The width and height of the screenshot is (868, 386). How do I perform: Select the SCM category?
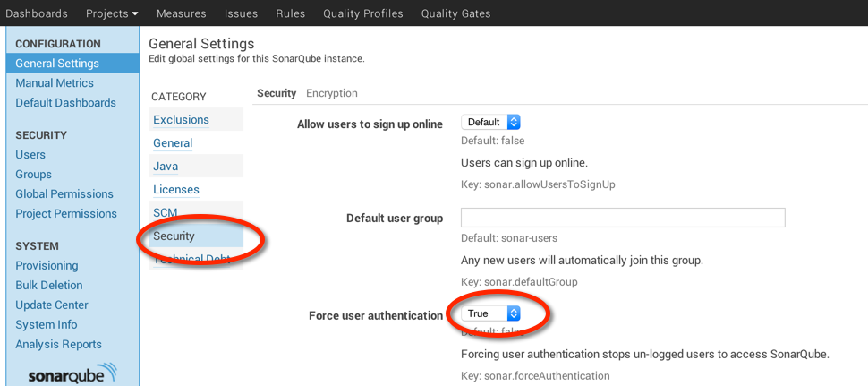[165, 212]
